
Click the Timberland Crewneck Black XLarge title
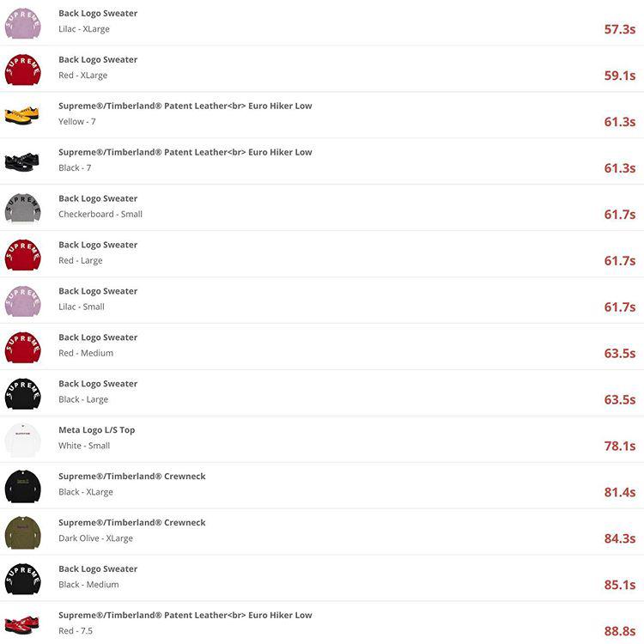pos(132,477)
